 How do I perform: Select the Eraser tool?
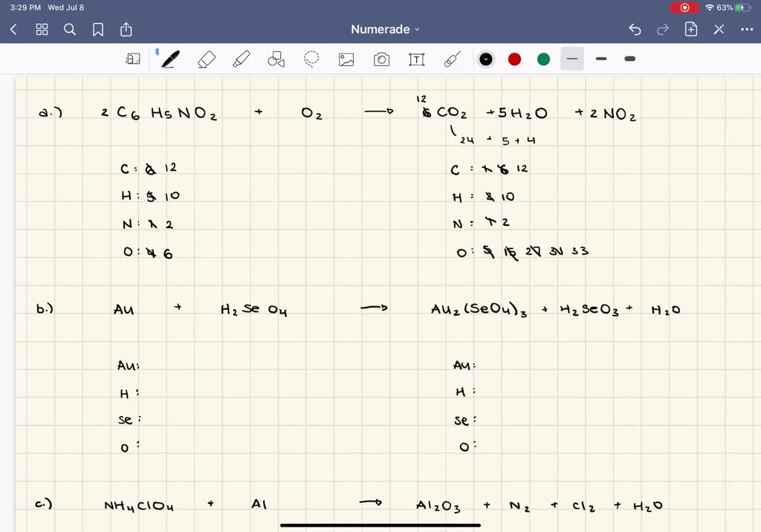point(206,59)
